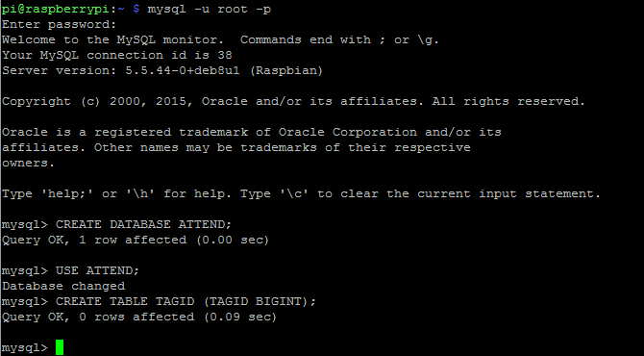Screen dimensions: 644x356
Task: Click the 'Database changed' message
Action: [x=63, y=286]
